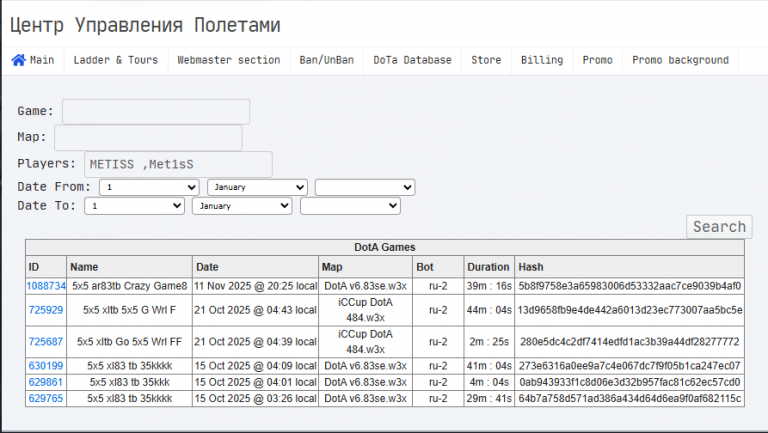
Task: Click the Центр Управления Полетами page title
Action: [x=145, y=25]
